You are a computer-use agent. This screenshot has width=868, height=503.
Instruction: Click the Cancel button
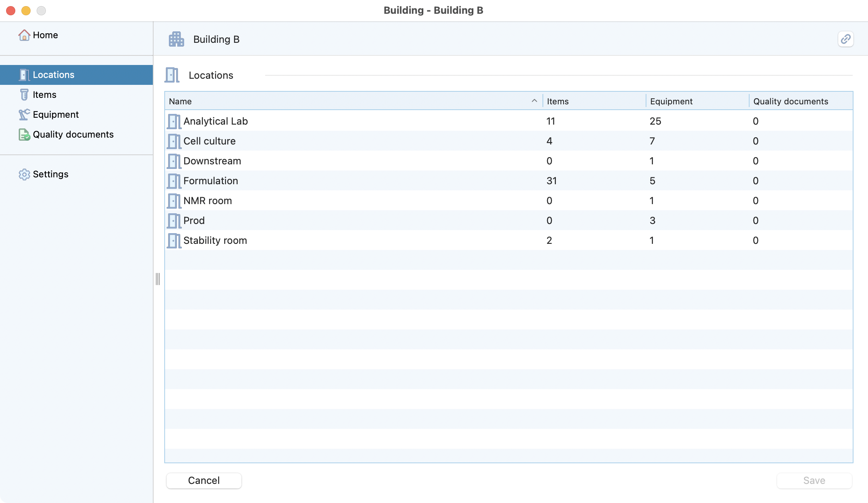[x=204, y=480]
